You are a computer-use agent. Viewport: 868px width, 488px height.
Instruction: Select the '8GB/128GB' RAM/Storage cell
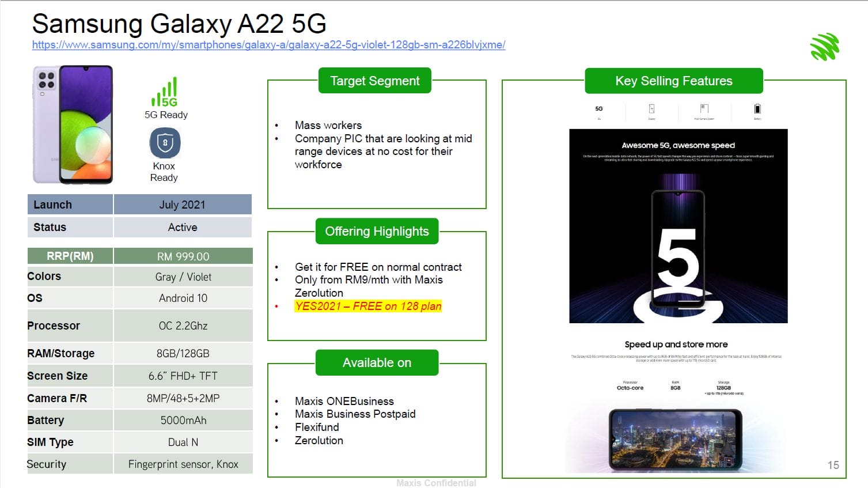(183, 353)
